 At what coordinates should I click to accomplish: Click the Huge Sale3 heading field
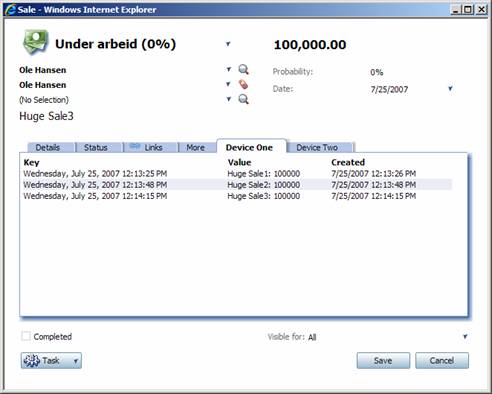point(46,116)
